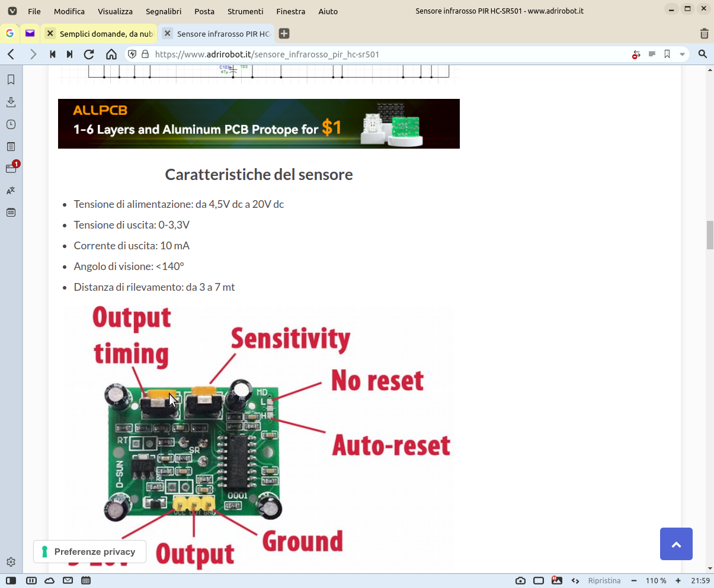Open the search field magnifier
The image size is (714, 588).
click(703, 54)
